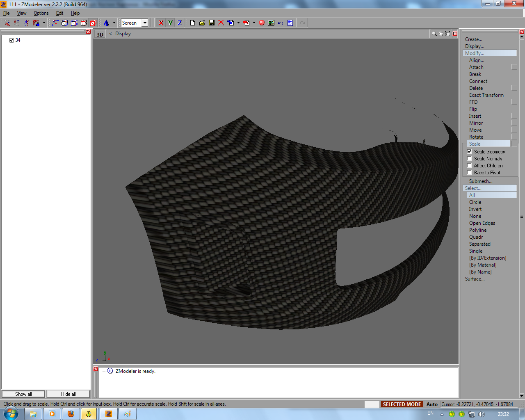Open the Screen coordinate system dropdown
Screen dimensions: 525x420
145,23
